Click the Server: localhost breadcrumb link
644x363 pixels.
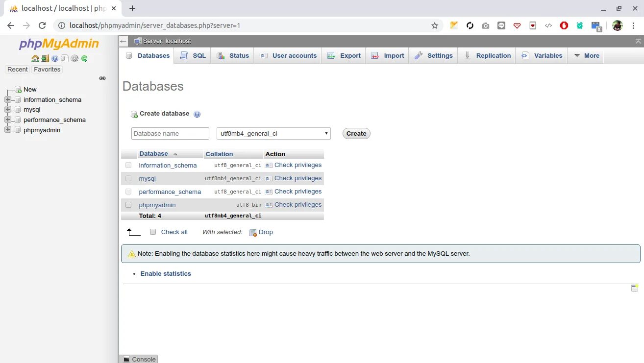tap(167, 41)
